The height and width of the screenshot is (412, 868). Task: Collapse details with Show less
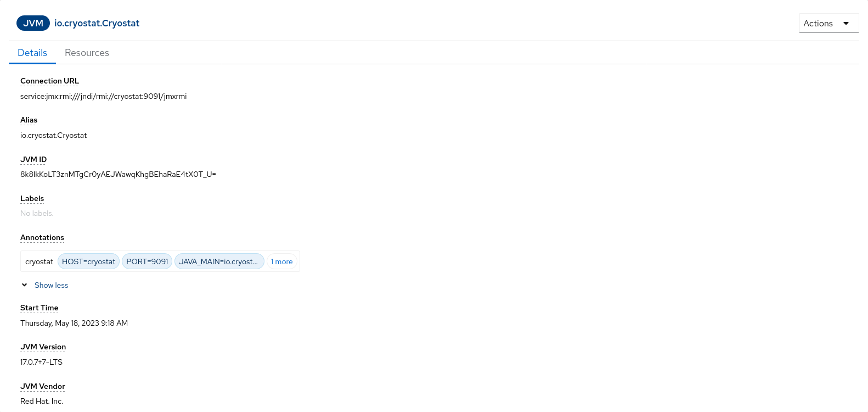(x=51, y=285)
